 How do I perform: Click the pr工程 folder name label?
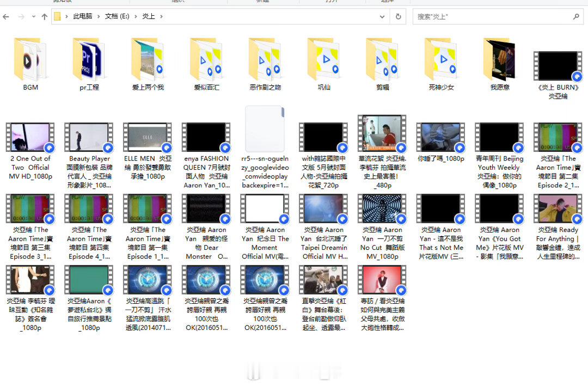tap(89, 88)
